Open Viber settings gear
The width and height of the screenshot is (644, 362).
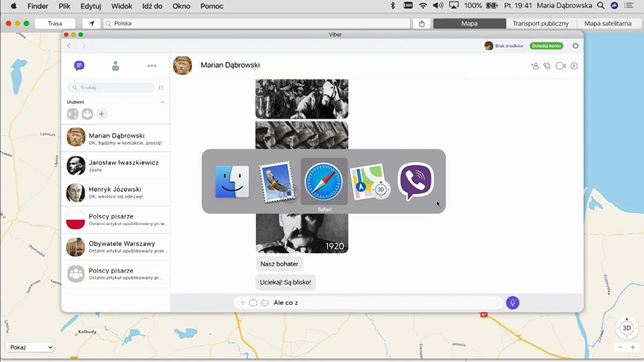click(x=575, y=46)
